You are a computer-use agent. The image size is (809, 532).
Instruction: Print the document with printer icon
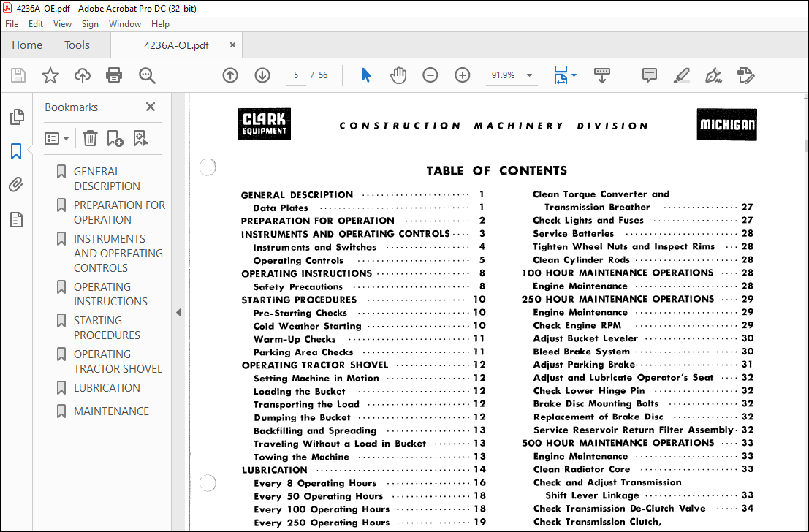point(114,75)
